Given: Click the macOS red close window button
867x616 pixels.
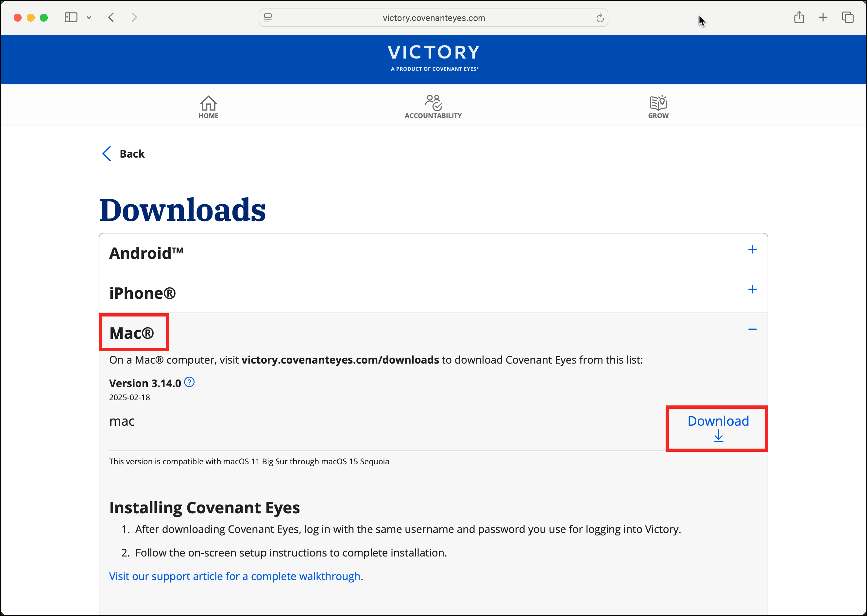Looking at the screenshot, I should coord(17,17).
